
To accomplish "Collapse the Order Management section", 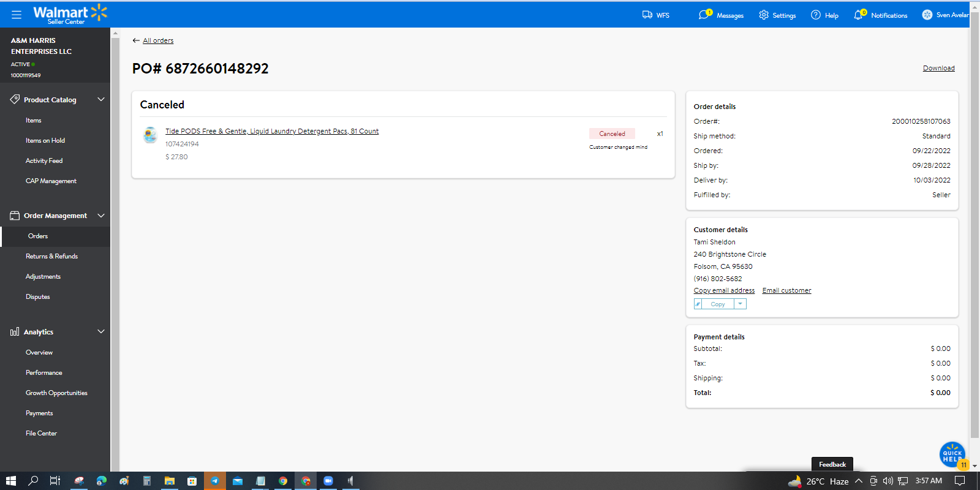I will [101, 216].
